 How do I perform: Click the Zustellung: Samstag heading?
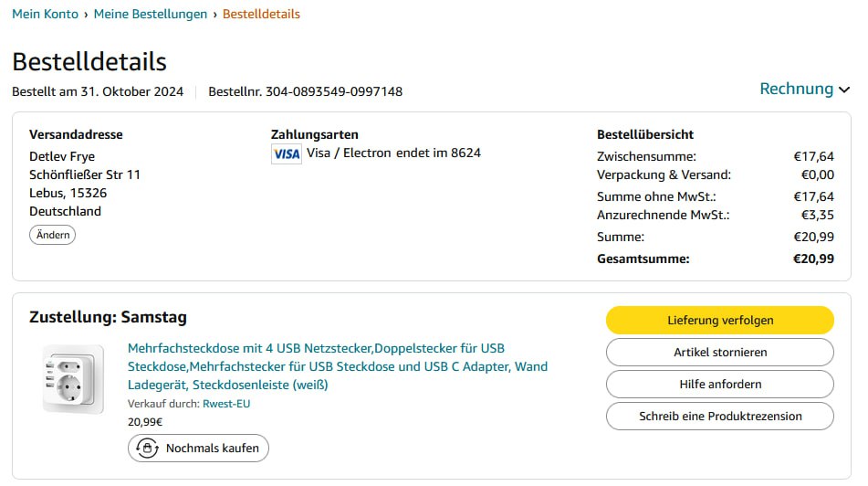pos(108,318)
